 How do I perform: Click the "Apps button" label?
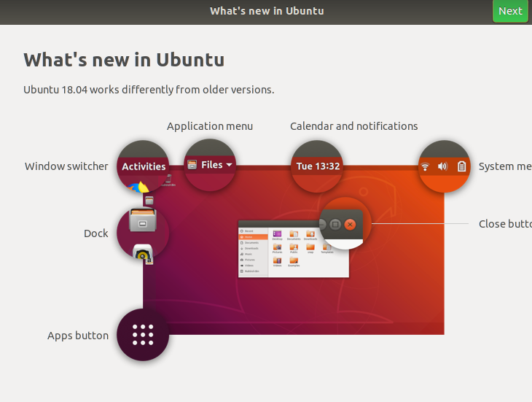(78, 336)
